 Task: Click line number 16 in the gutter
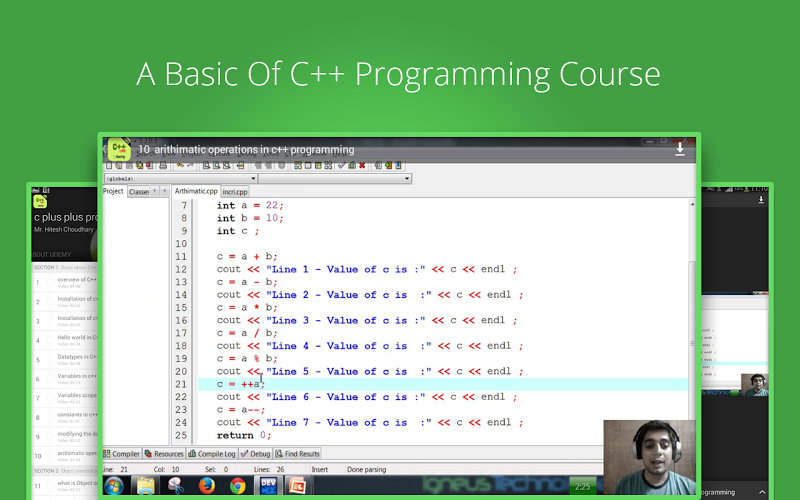181,320
